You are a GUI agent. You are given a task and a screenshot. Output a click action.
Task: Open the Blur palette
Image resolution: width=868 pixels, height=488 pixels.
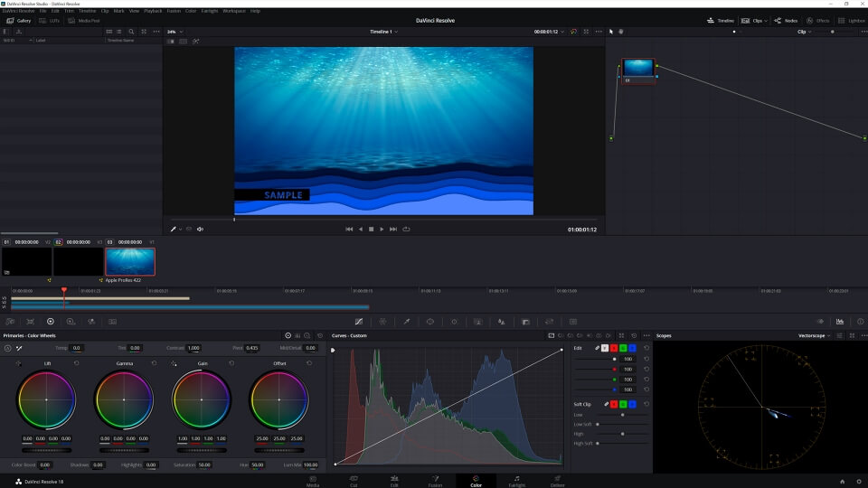coord(502,322)
